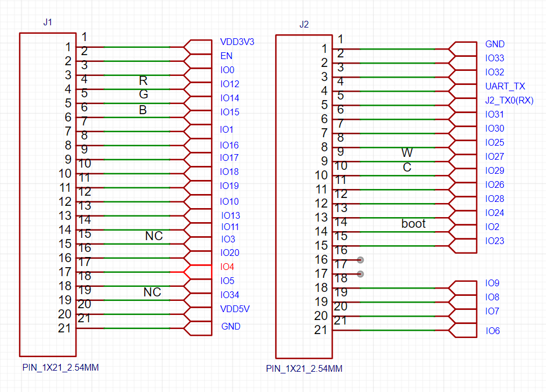Select the IO1 net label

226,129
